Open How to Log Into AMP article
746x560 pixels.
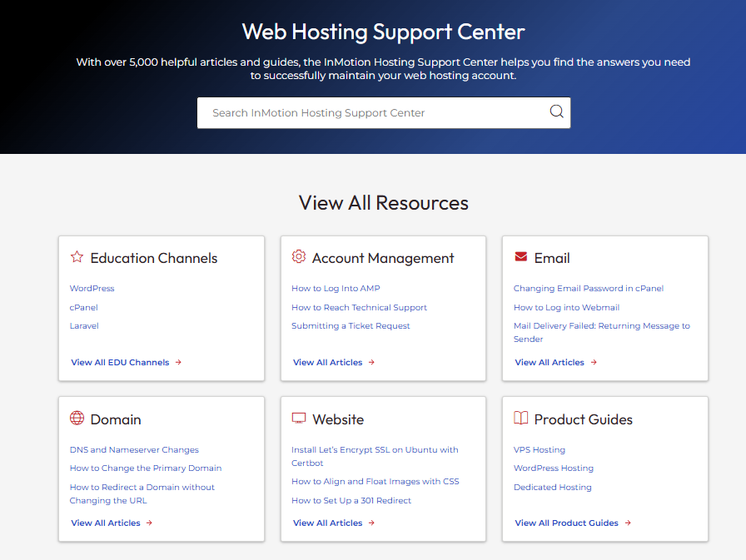click(x=336, y=288)
